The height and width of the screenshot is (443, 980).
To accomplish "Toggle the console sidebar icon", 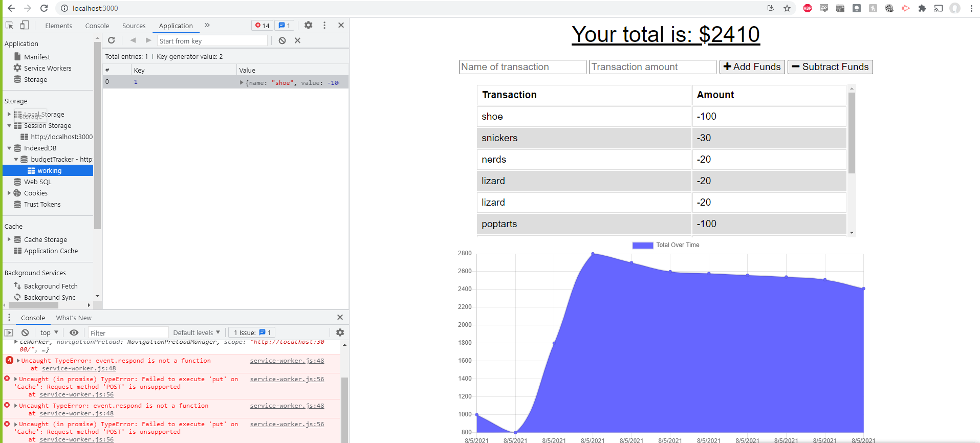I will coord(9,333).
